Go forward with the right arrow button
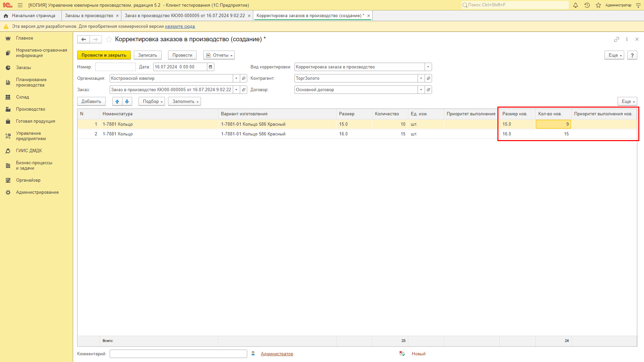This screenshot has width=644, height=362. [96, 40]
